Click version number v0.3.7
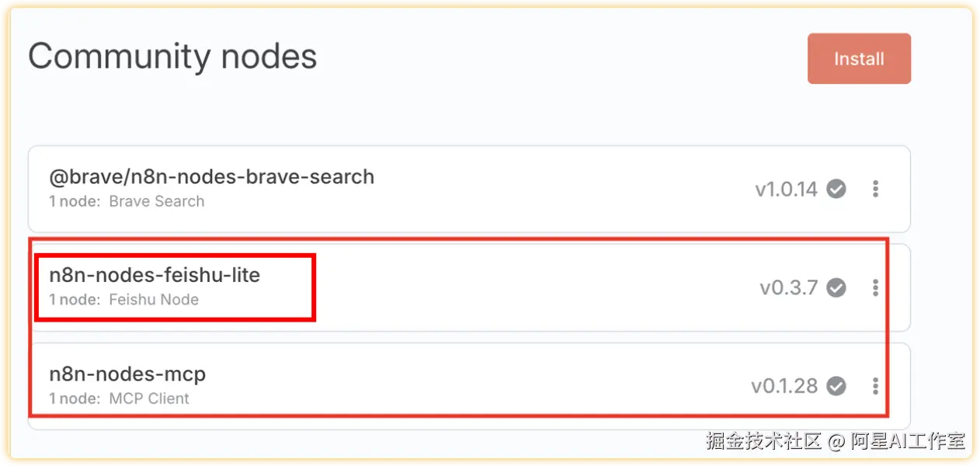Screen dimensions: 980x466 (789, 288)
